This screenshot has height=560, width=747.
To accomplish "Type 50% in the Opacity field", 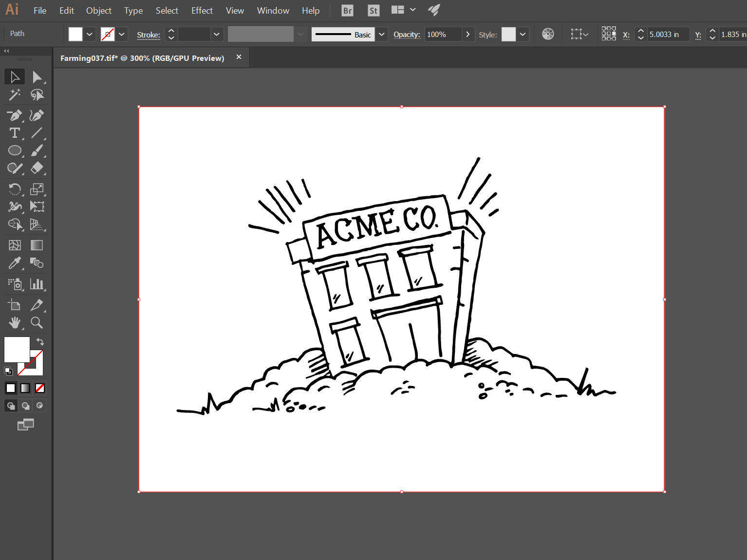I will click(443, 34).
